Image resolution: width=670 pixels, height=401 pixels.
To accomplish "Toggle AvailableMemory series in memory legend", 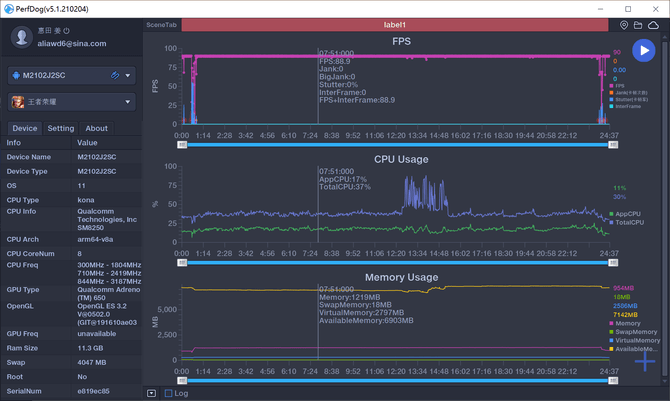I will tap(634, 349).
